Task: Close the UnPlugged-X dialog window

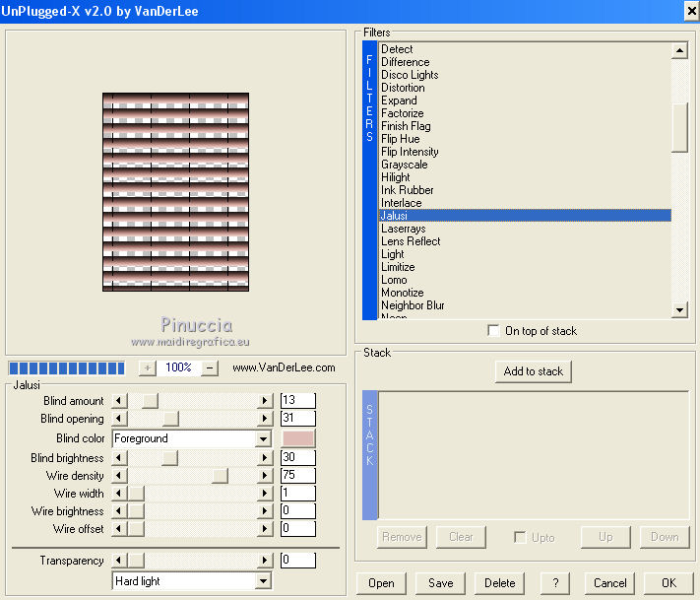Action: 691,11
